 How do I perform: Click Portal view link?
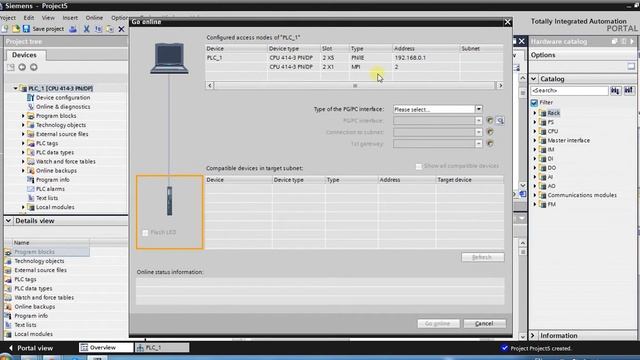point(31,348)
